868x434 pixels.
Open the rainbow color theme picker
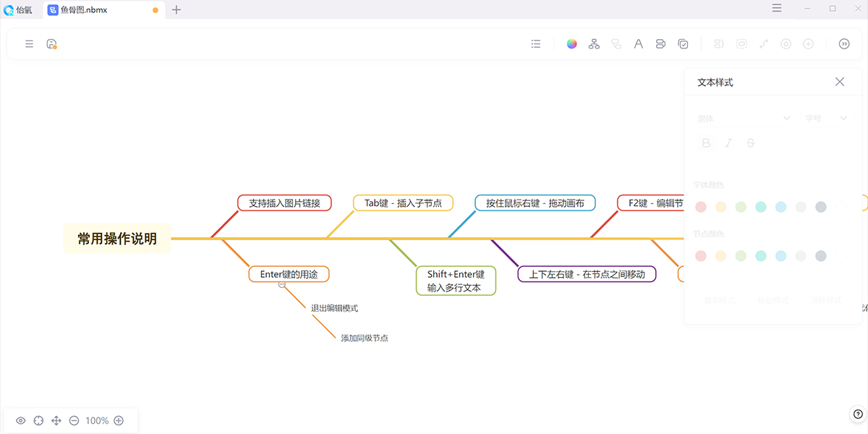571,44
